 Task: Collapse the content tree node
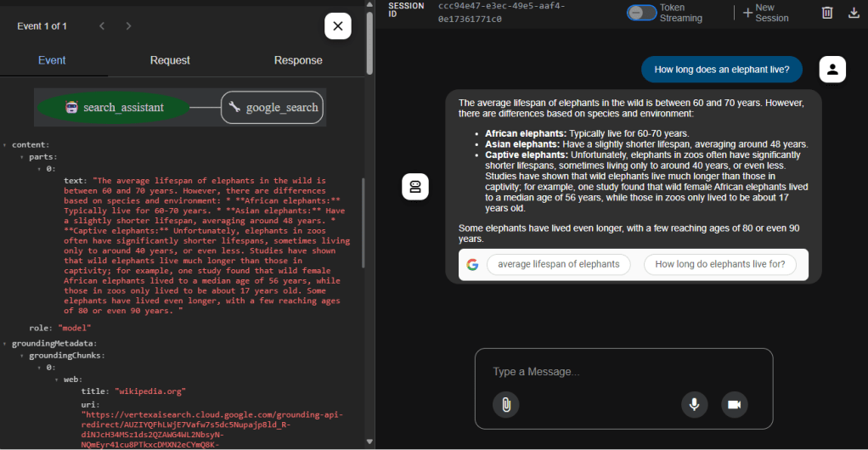pos(5,144)
